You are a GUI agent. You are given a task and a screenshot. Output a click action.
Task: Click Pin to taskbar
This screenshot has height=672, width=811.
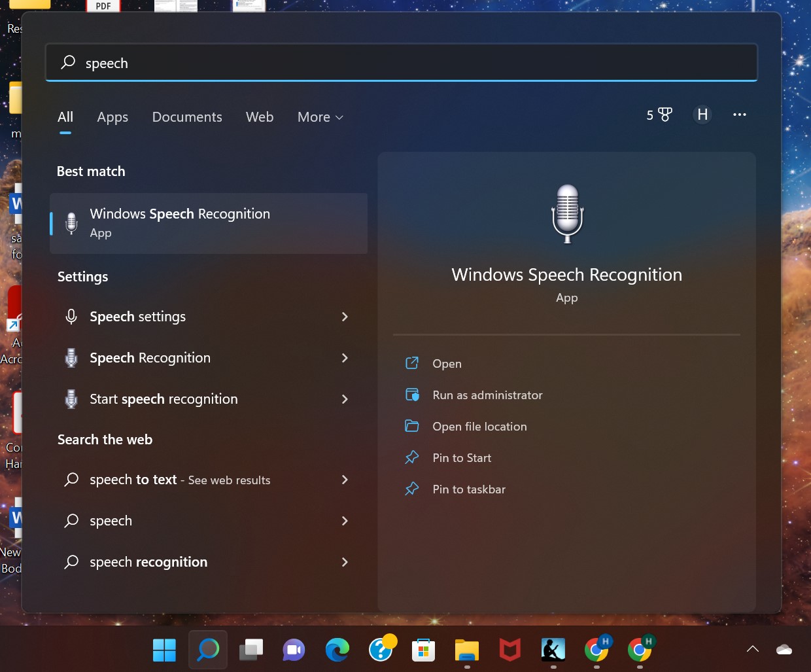pyautogui.click(x=468, y=489)
